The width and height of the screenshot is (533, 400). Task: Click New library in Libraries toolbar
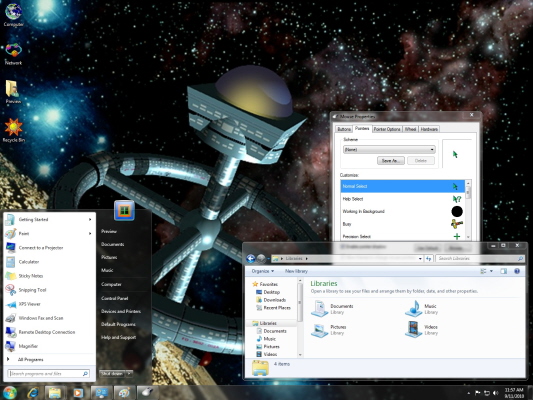pyautogui.click(x=296, y=271)
